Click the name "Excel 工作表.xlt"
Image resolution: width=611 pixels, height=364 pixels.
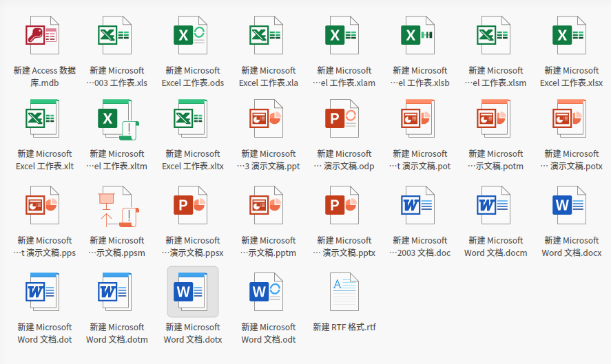(45, 167)
